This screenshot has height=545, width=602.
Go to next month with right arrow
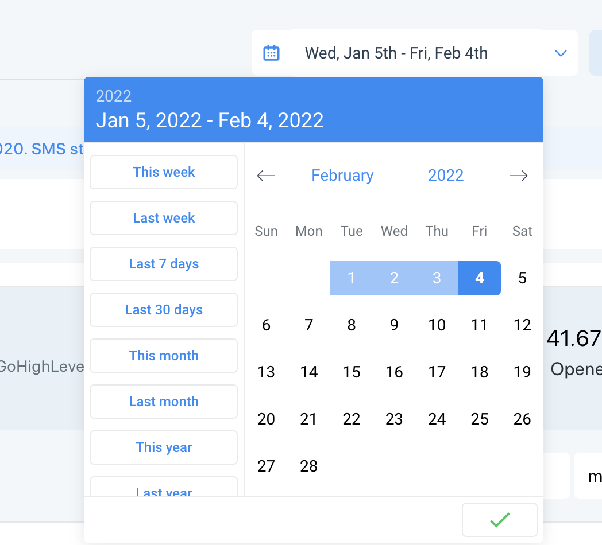coord(519,176)
